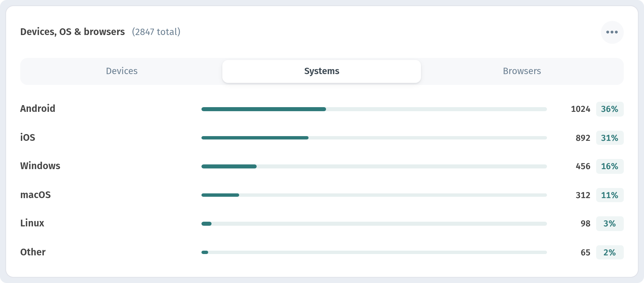
Task: Click the 31% badge for iOS
Action: (x=610, y=138)
